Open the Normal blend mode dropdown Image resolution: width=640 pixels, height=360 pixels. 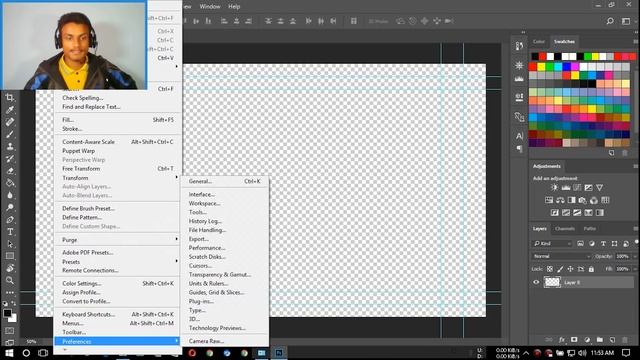pos(562,256)
